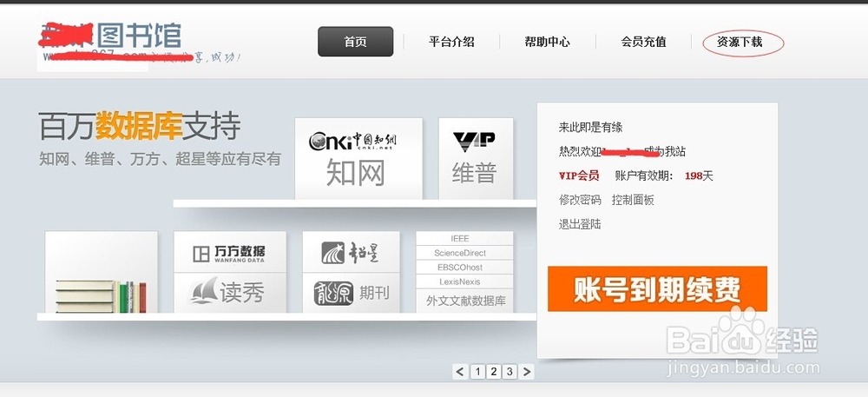Open the 读秀 database tile
Screen dimensions: 868x397
coord(230,293)
